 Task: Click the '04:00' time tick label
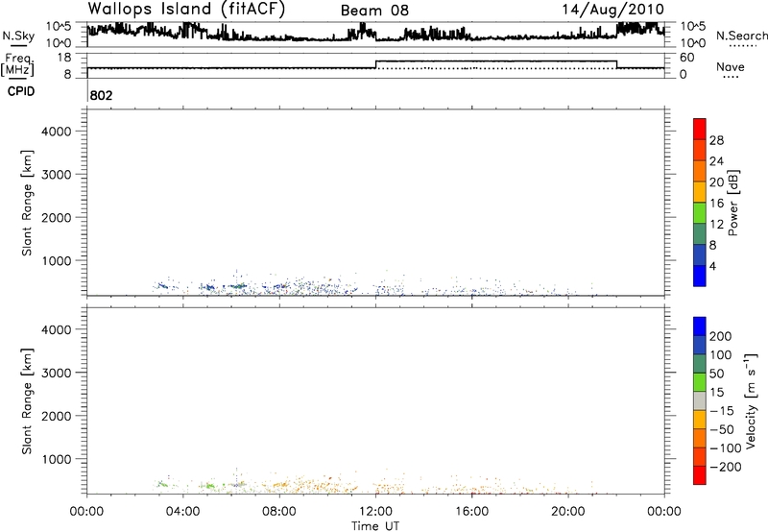[182, 512]
